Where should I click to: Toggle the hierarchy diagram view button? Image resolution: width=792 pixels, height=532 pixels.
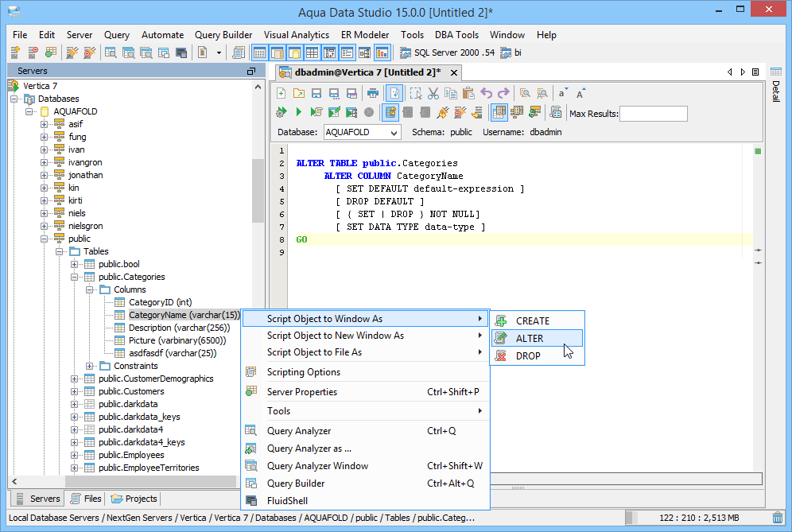coord(365,52)
